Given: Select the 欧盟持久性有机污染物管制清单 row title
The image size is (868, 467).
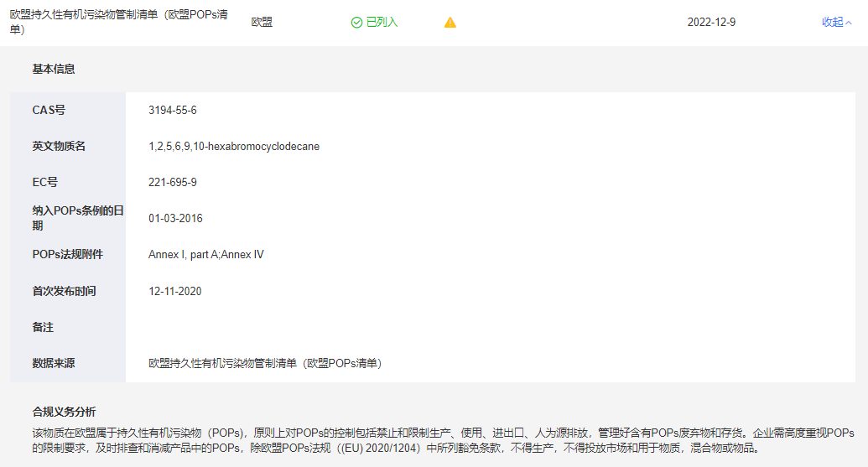Looking at the screenshot, I should coord(119,22).
